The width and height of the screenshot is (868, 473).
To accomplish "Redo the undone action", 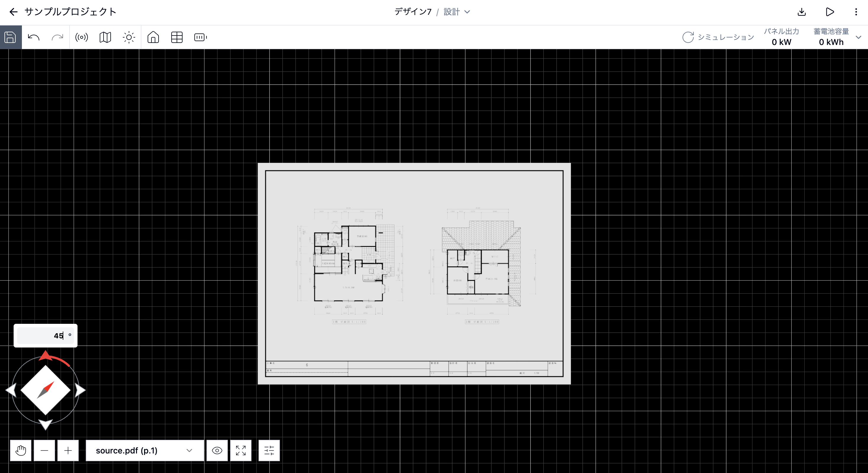I will (57, 37).
